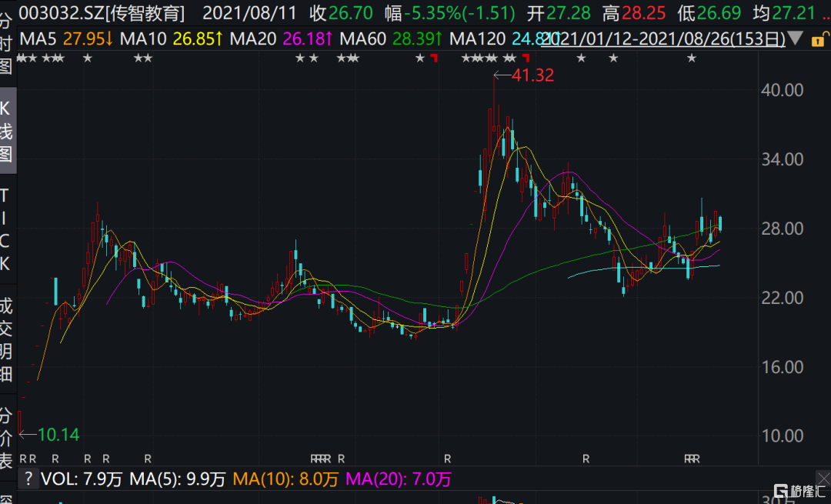This screenshot has height=504, width=831.
Task: Click the 40.00 price axis label
Action: 782,90
